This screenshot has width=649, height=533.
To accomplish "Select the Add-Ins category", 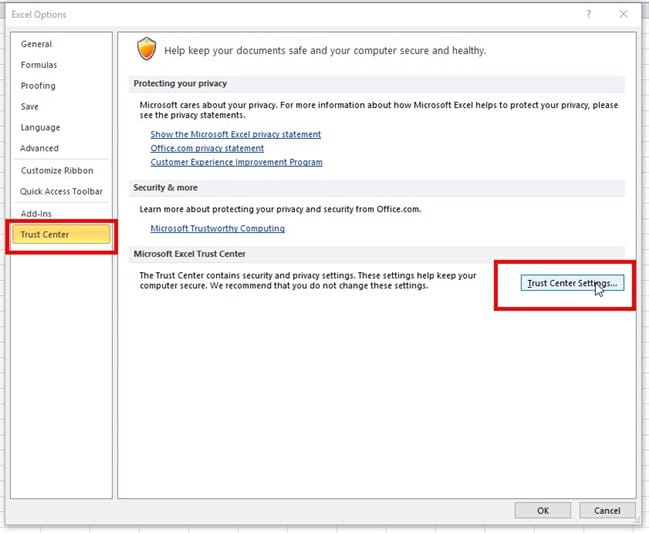I will (x=36, y=214).
